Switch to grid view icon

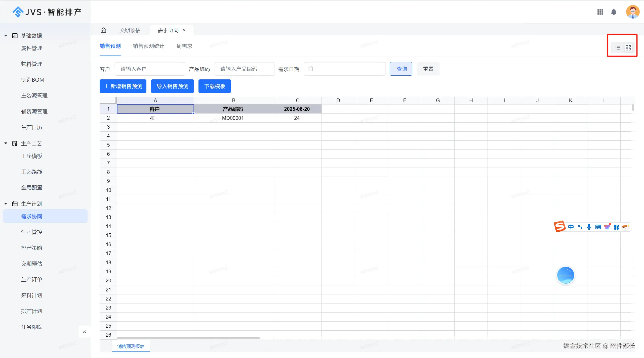coord(628,48)
